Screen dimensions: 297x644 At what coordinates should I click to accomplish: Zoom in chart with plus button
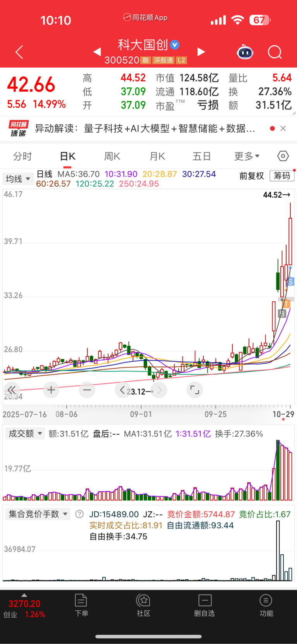[x=51, y=390]
